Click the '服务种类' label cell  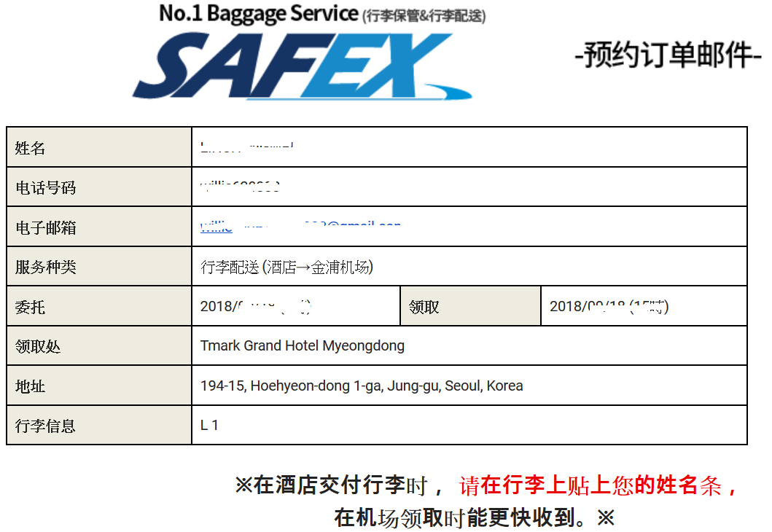(x=99, y=266)
